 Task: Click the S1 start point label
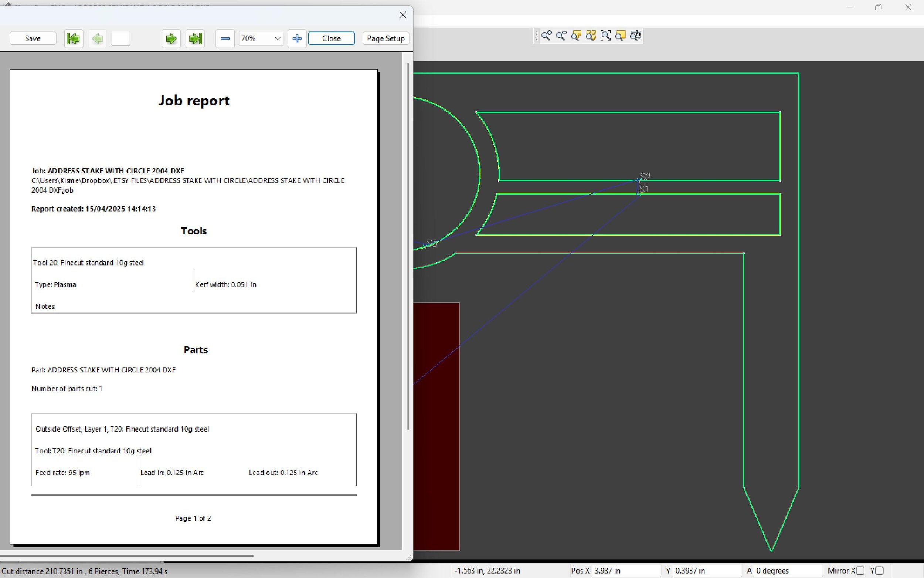[x=643, y=189]
